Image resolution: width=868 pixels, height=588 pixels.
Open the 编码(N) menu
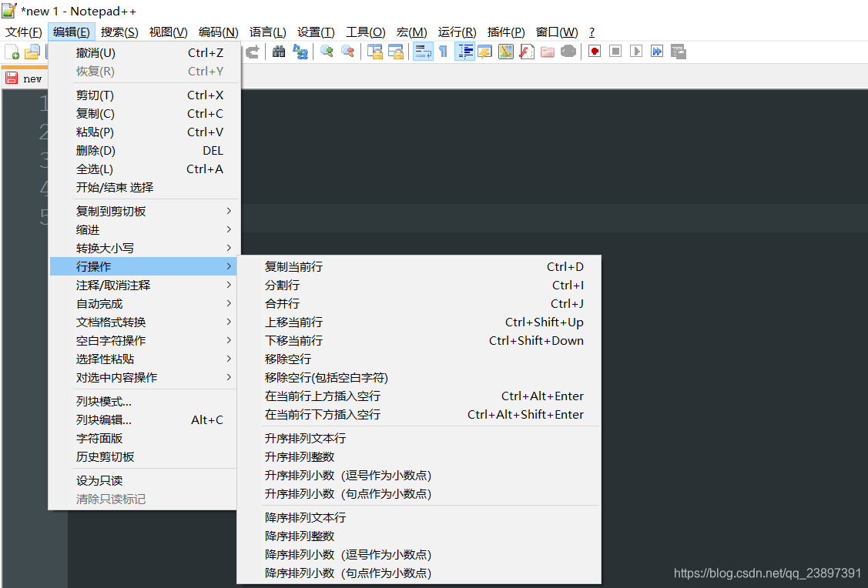click(218, 32)
